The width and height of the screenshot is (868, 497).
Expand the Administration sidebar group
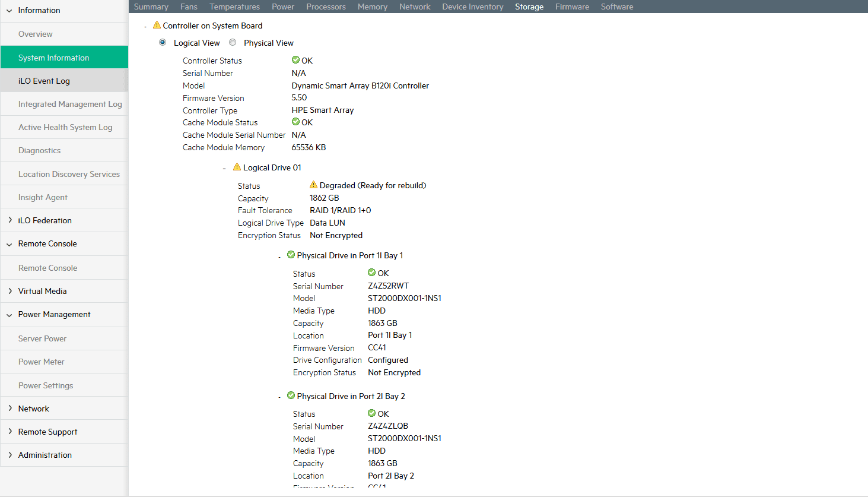[x=9, y=455]
